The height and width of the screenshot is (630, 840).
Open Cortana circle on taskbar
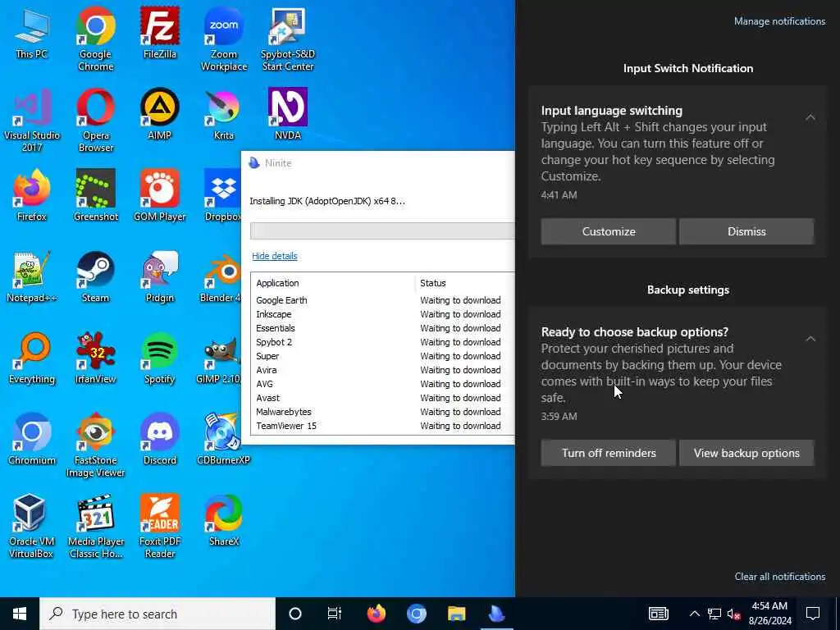tap(295, 614)
